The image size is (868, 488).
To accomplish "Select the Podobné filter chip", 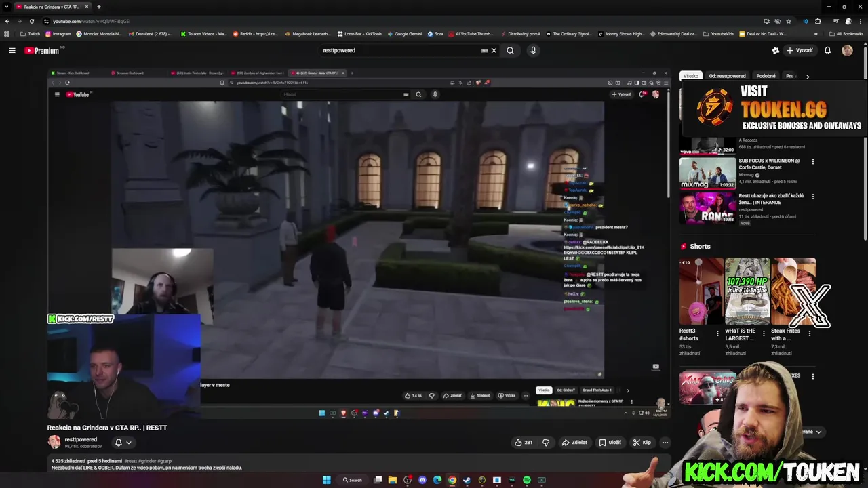I will 766,76.
